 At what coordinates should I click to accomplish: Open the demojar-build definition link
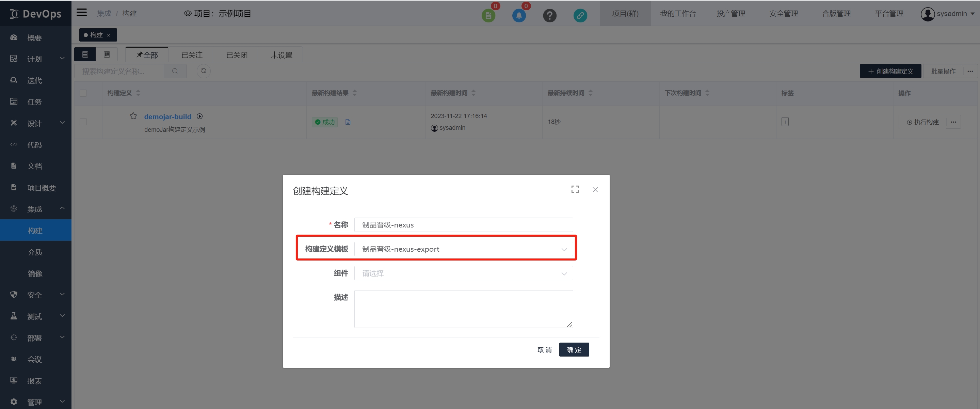pyautogui.click(x=168, y=116)
